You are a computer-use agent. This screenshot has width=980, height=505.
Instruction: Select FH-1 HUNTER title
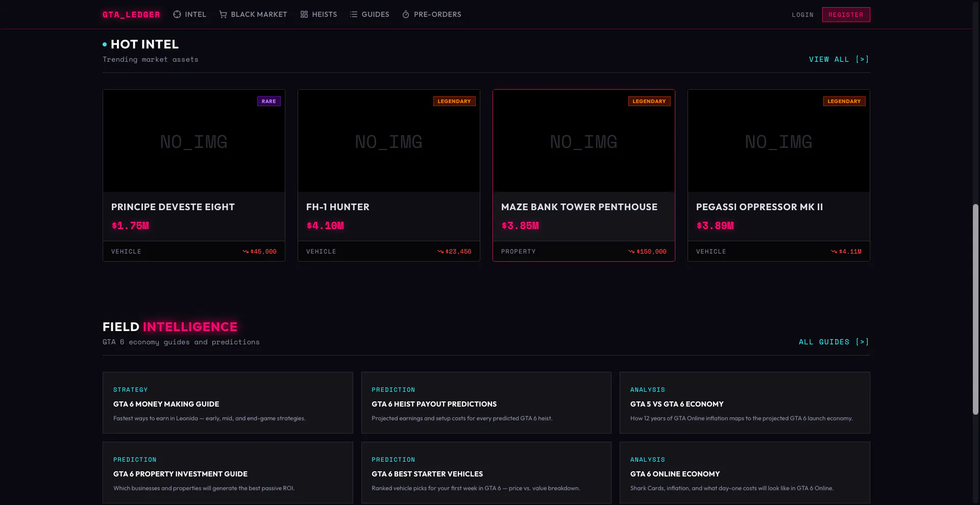[x=338, y=207]
